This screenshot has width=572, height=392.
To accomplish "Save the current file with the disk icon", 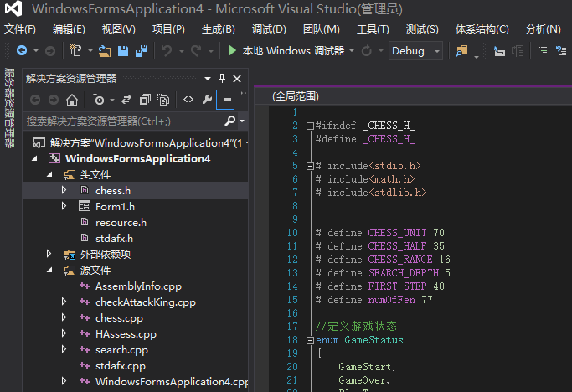I will click(x=123, y=51).
